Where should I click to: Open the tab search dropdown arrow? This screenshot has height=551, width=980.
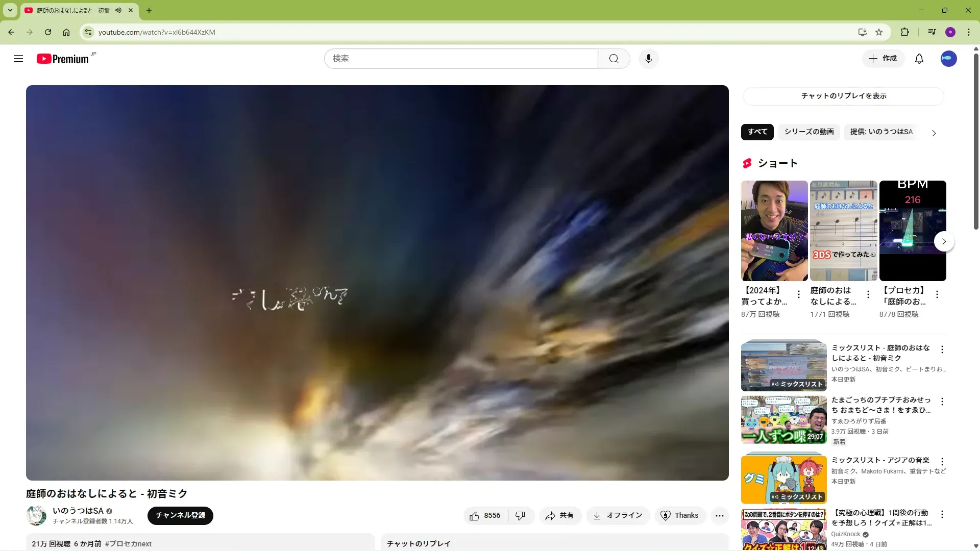[10, 10]
